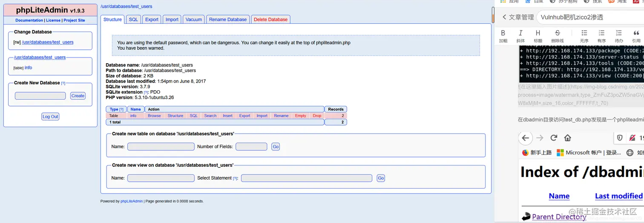Insert a heading with the H icon

538,33
